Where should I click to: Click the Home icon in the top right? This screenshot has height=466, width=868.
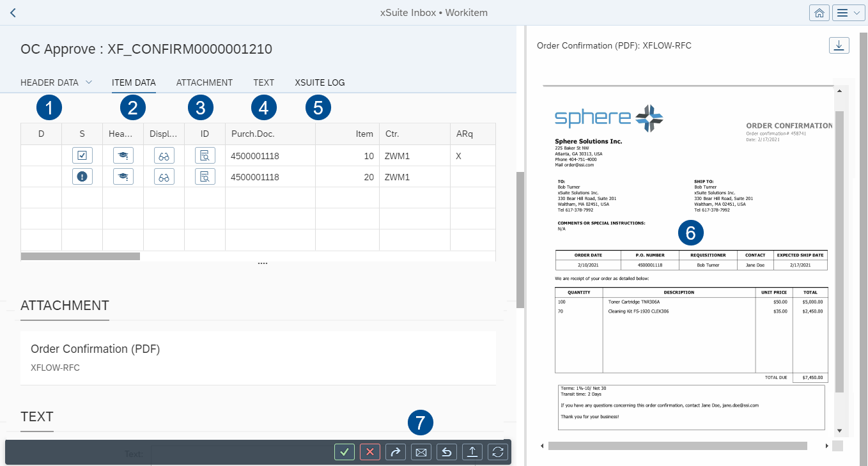click(x=819, y=12)
